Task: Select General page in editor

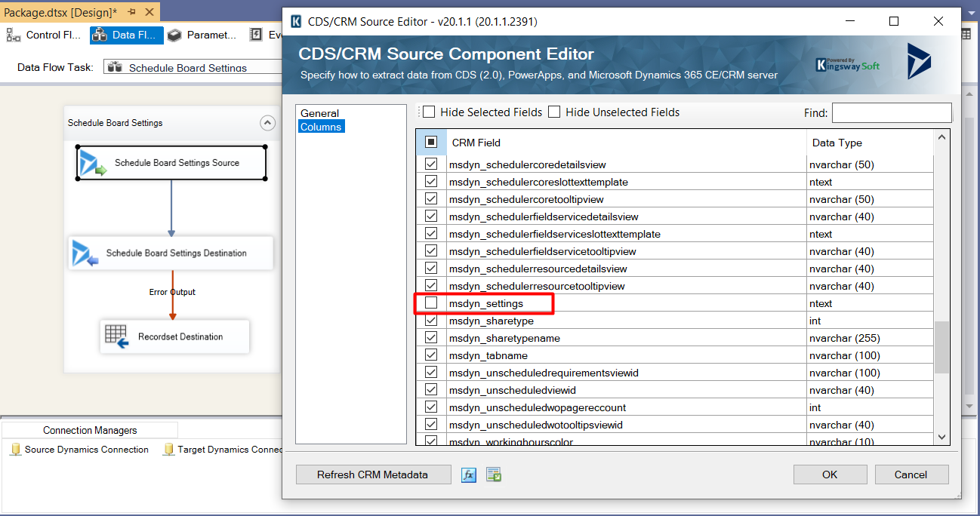Action: (319, 113)
